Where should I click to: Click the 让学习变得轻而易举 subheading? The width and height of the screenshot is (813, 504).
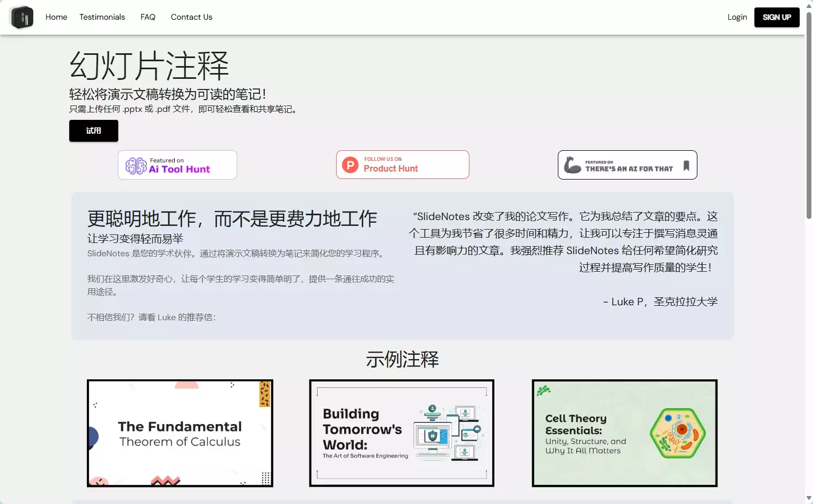tap(135, 239)
